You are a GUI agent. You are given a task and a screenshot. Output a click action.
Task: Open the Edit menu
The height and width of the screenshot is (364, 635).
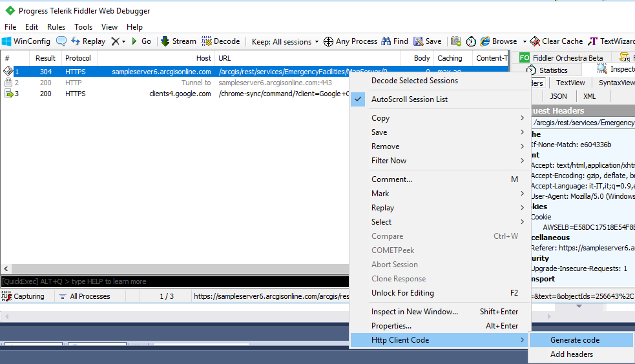click(32, 26)
